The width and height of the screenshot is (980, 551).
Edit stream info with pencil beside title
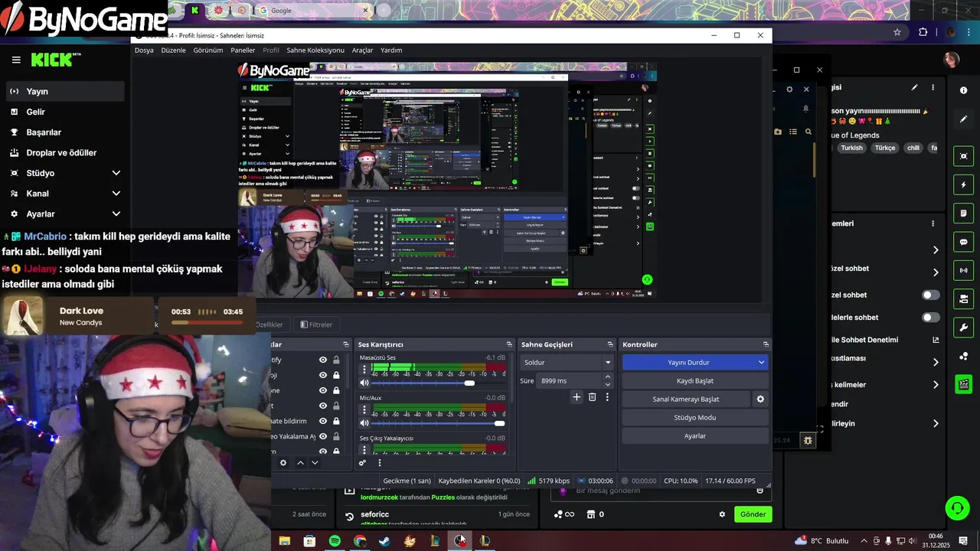pyautogui.click(x=914, y=87)
